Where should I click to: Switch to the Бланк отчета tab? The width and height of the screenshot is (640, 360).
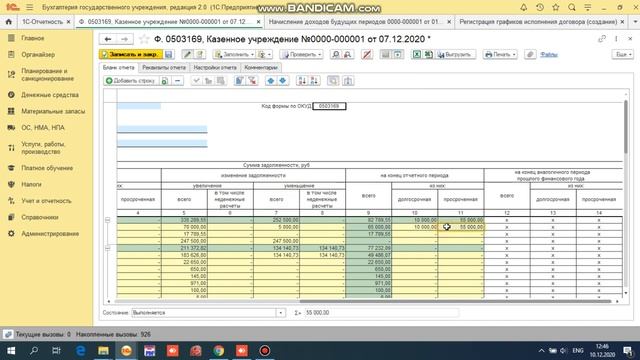(119, 67)
